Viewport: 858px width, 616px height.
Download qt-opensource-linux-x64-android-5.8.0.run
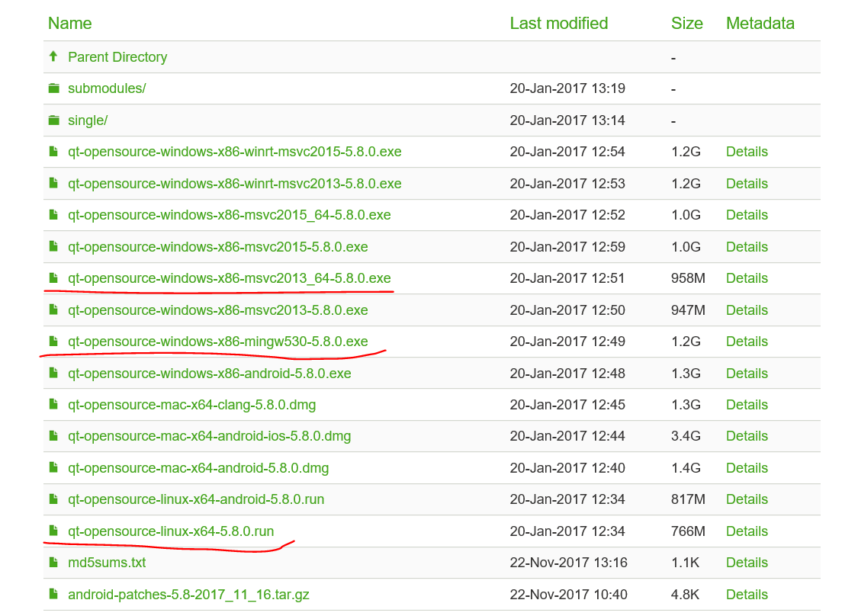[x=196, y=499]
